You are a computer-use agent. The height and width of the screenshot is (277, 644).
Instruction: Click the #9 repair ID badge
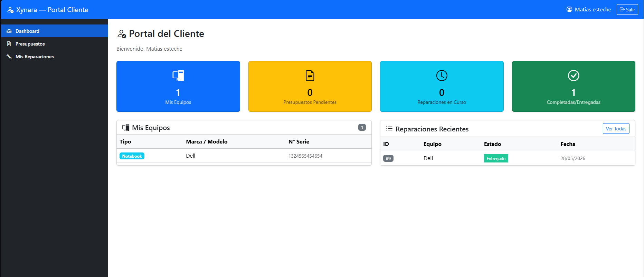[388, 158]
